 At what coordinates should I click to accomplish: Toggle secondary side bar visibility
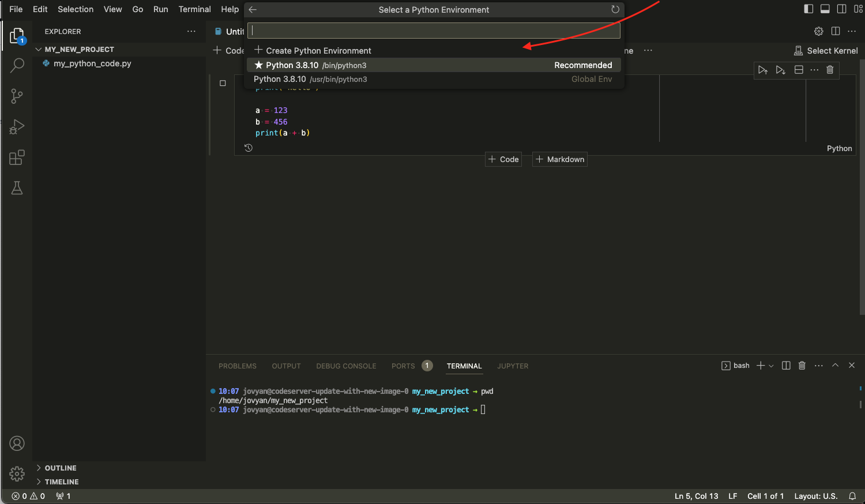842,9
